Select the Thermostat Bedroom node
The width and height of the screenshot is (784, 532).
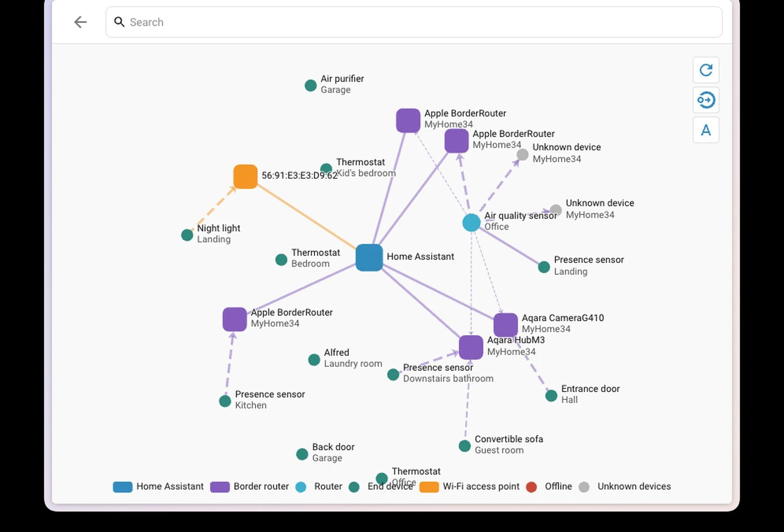click(281, 260)
